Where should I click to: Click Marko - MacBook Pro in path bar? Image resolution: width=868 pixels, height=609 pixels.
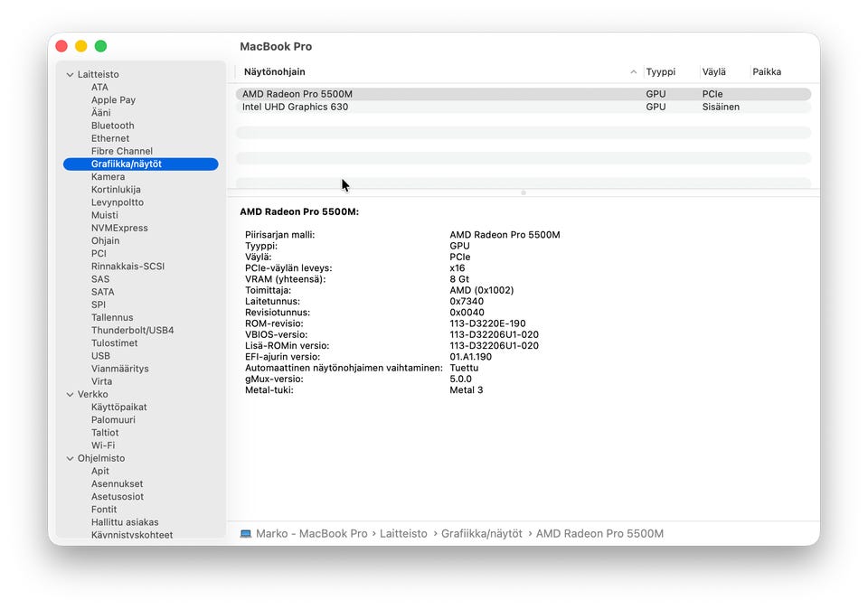coord(312,534)
